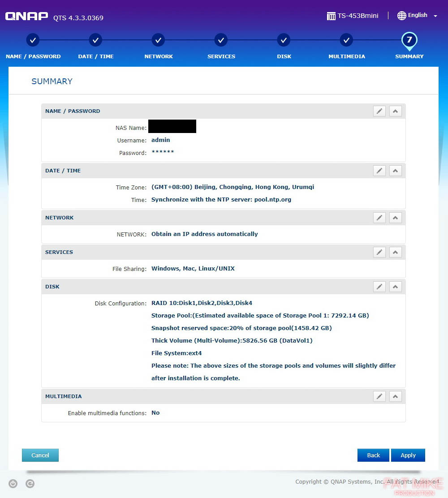Click the QTS 4.3.3.0369 version text

click(x=78, y=18)
